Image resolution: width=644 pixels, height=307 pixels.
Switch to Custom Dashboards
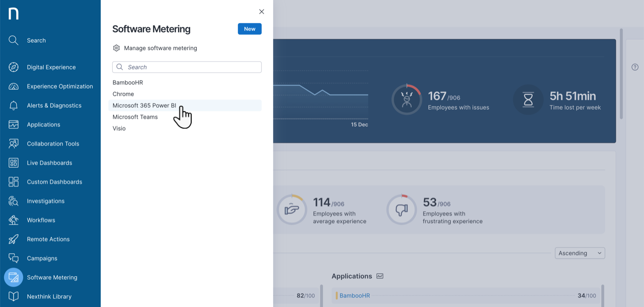pos(54,181)
